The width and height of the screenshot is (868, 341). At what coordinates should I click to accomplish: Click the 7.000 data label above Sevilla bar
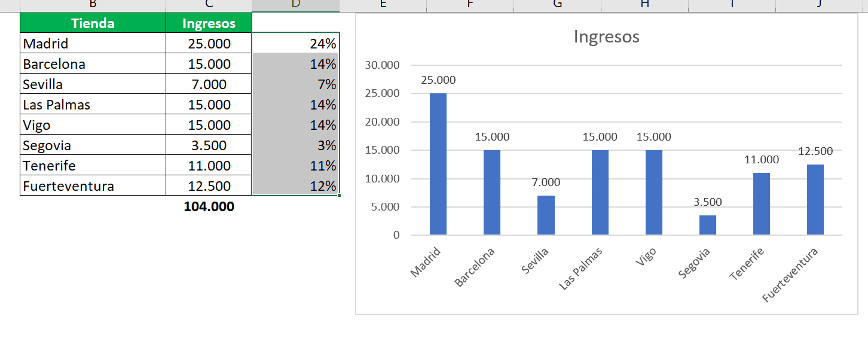[x=546, y=182]
